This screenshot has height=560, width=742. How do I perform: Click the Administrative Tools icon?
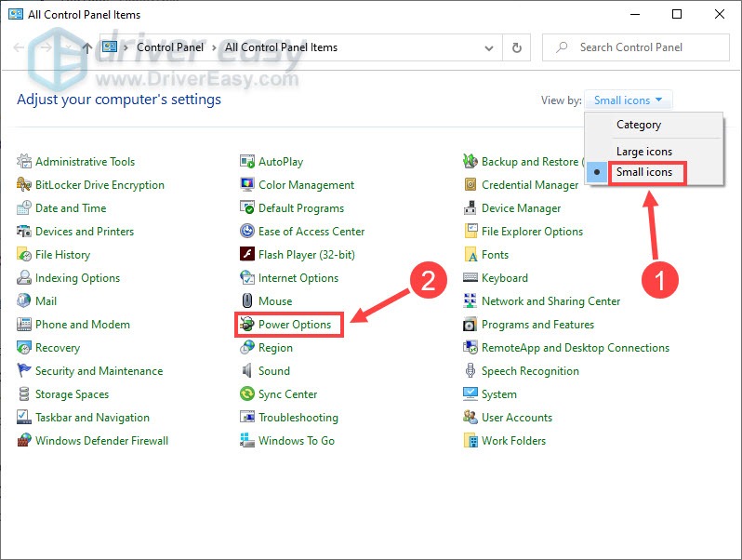24,162
